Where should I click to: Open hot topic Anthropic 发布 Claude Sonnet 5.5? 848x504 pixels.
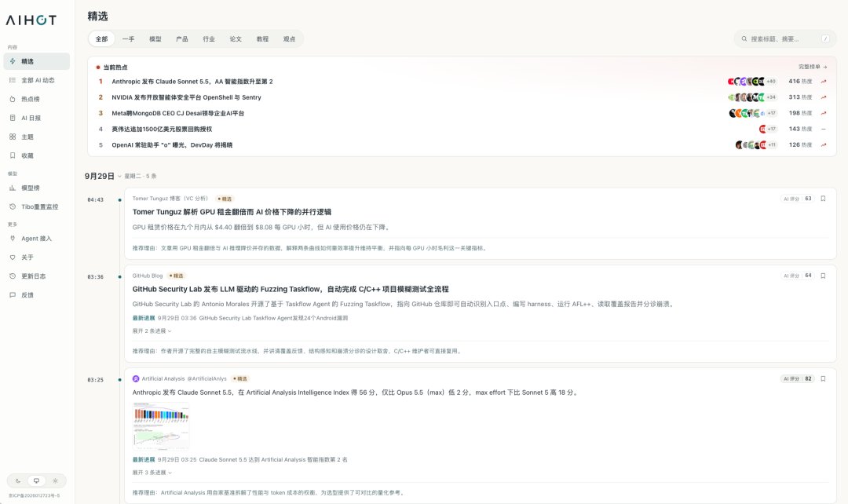192,82
